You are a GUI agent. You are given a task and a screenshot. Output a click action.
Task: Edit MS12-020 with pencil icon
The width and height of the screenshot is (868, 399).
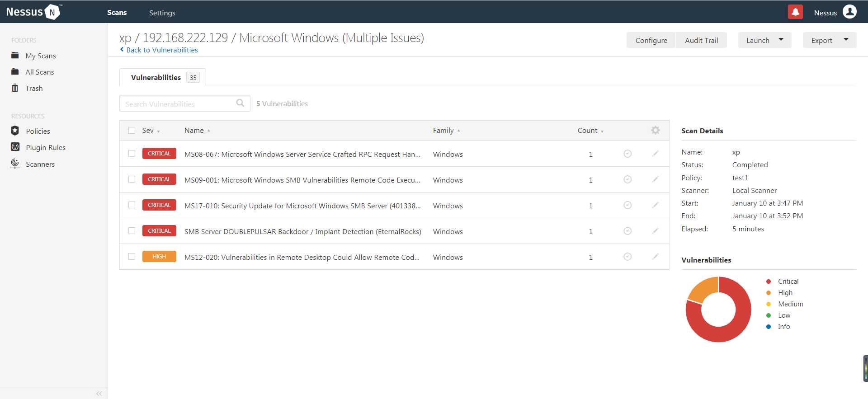(x=656, y=256)
